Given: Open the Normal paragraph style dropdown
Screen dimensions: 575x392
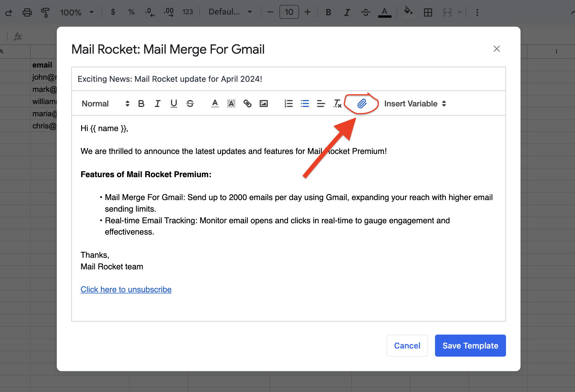Looking at the screenshot, I should tap(105, 104).
